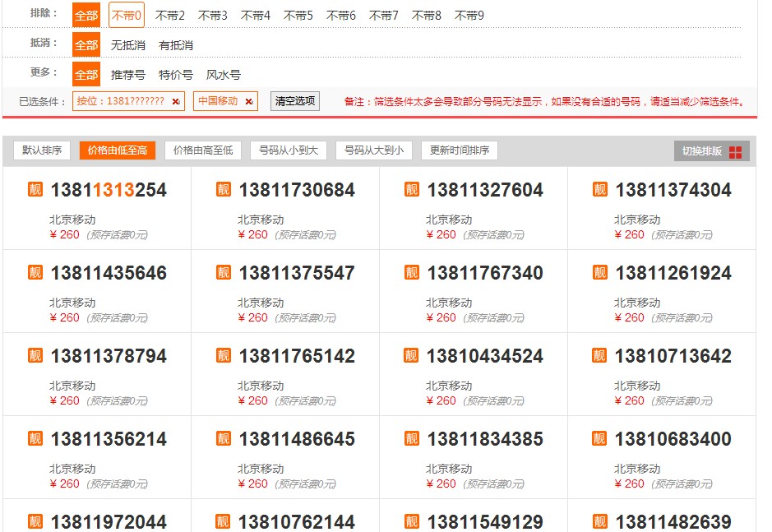Click the 靓 badge next to 13811261924
This screenshot has height=532, width=772.
tap(599, 272)
